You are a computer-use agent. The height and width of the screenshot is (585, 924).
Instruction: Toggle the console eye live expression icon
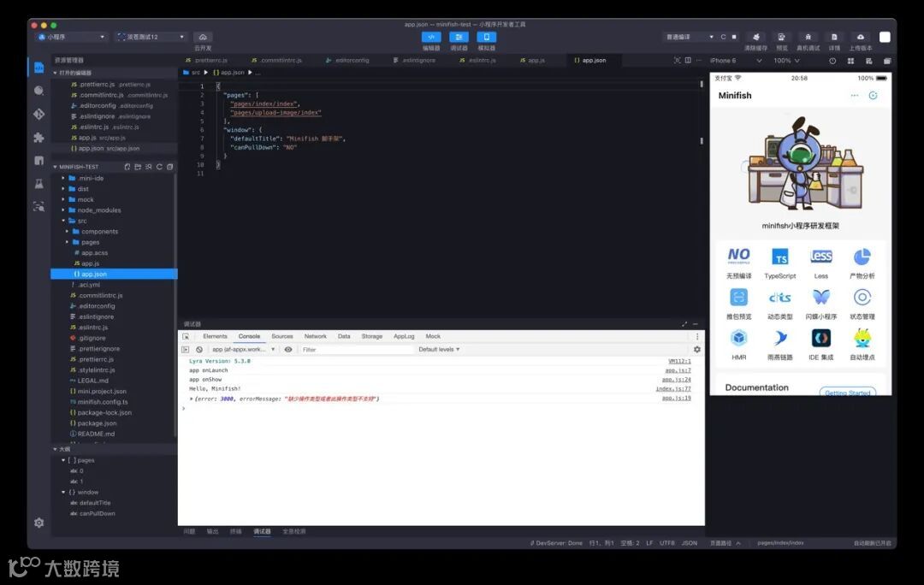[x=288, y=349]
